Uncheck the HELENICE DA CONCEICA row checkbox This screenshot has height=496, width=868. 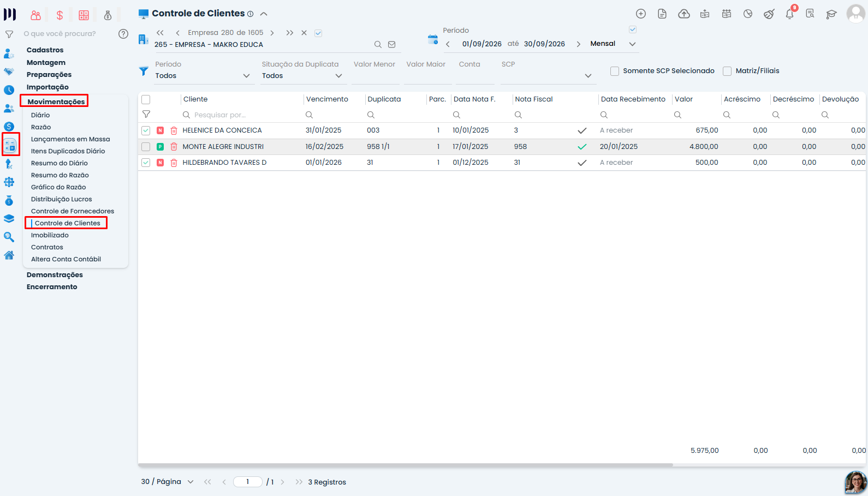(146, 130)
